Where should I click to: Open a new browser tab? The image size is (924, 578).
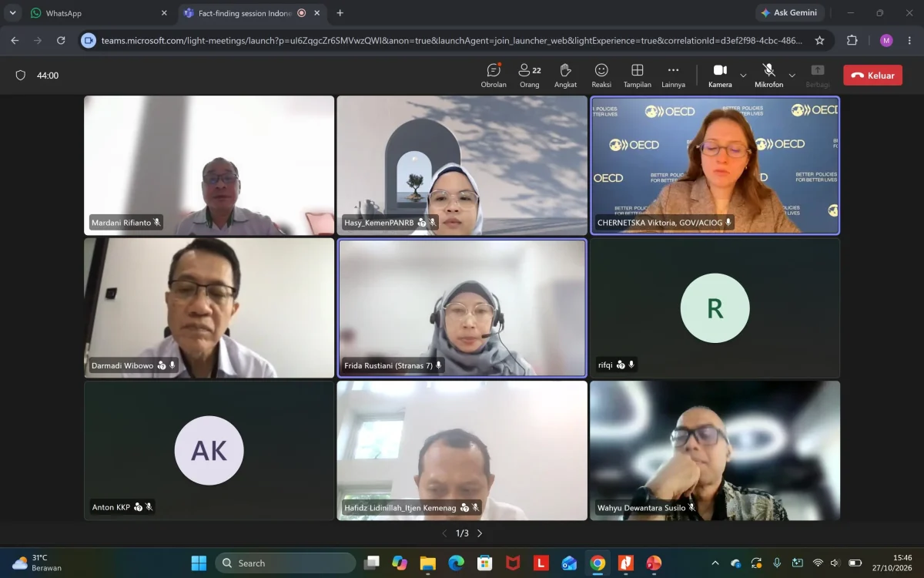[340, 13]
